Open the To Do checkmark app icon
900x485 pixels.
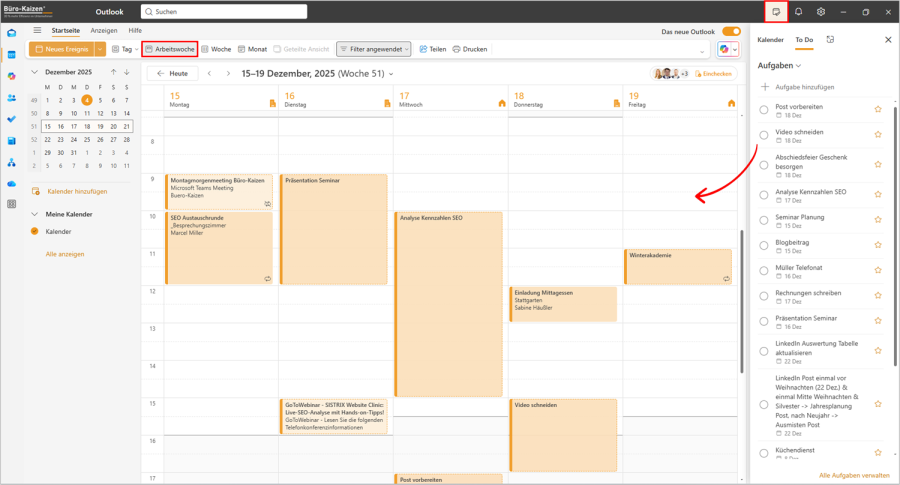click(11, 119)
